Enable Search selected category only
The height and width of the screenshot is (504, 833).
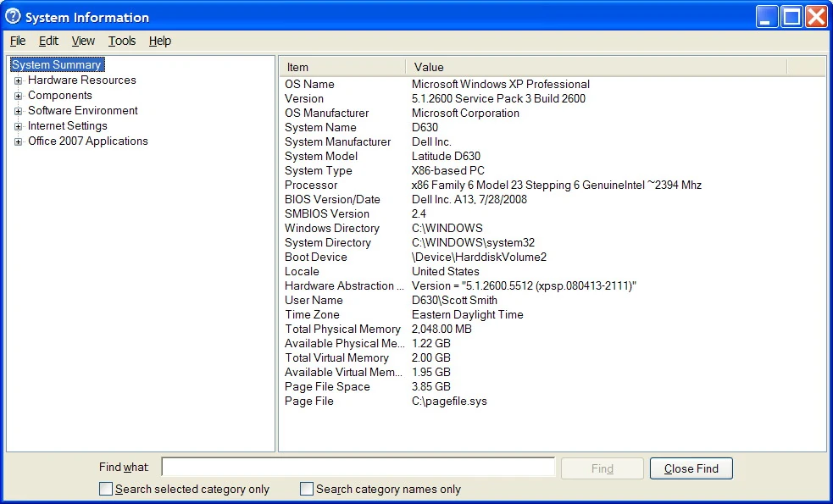(106, 489)
